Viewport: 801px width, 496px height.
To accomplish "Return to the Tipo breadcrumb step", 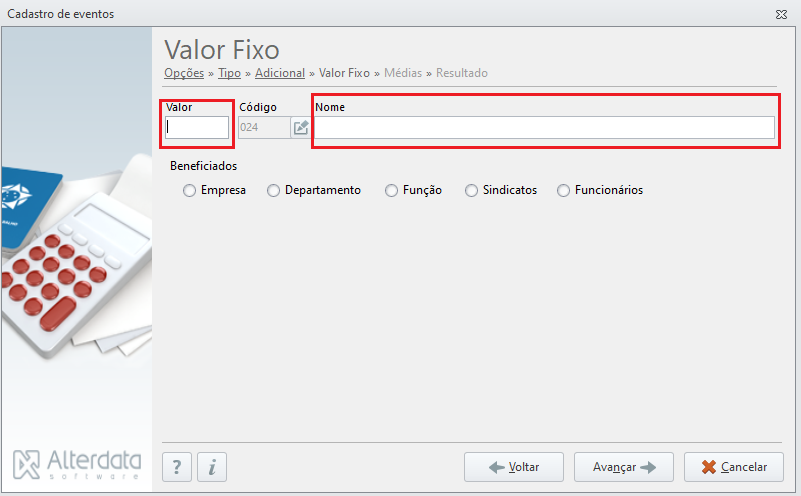I will point(229,73).
